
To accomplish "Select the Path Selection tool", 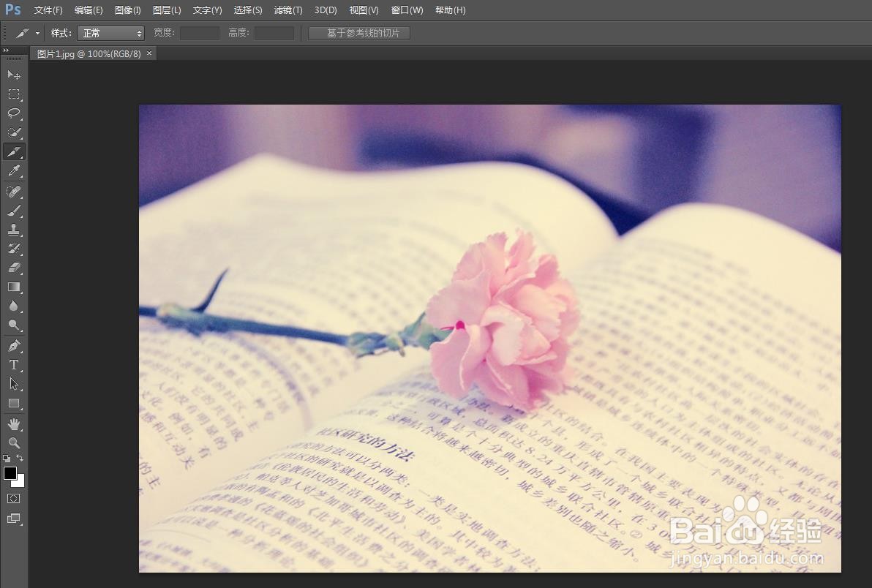I will pyautogui.click(x=14, y=384).
